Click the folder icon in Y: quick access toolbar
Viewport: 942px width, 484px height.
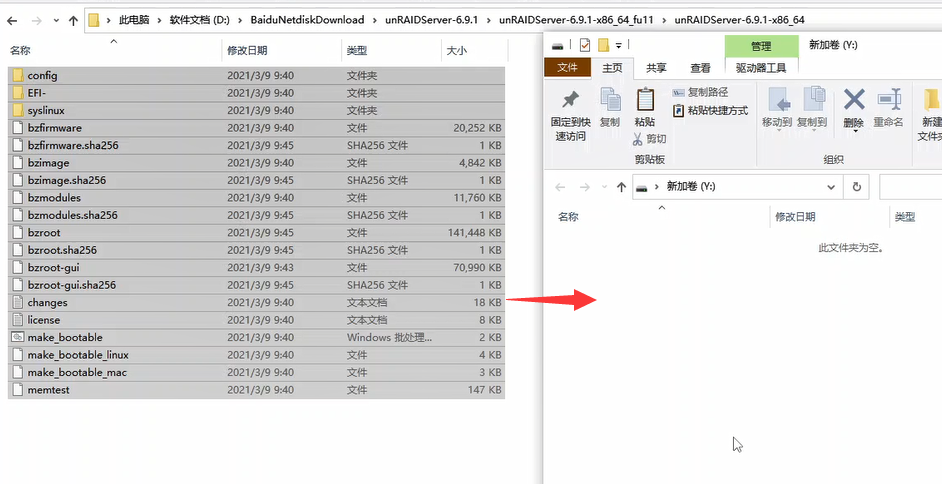click(604, 45)
